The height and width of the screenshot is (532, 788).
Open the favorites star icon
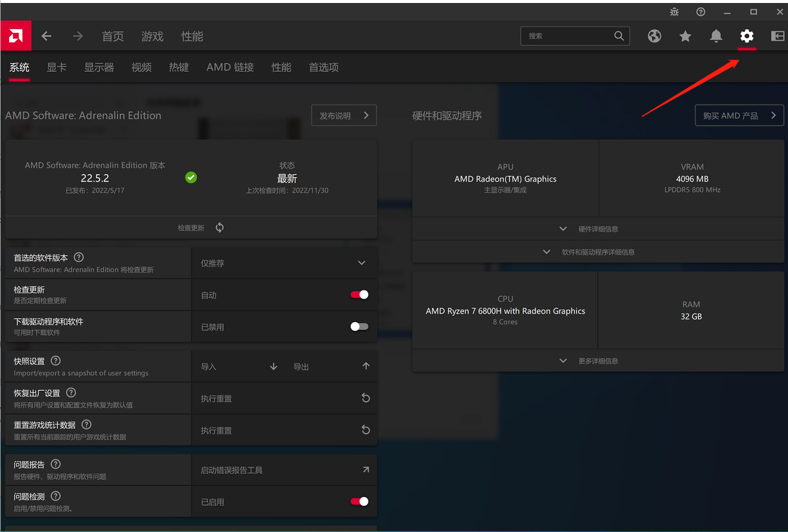(x=685, y=36)
